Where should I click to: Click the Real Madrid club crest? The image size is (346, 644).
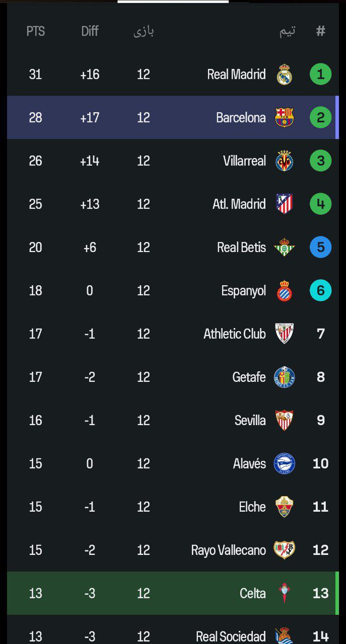click(x=285, y=74)
